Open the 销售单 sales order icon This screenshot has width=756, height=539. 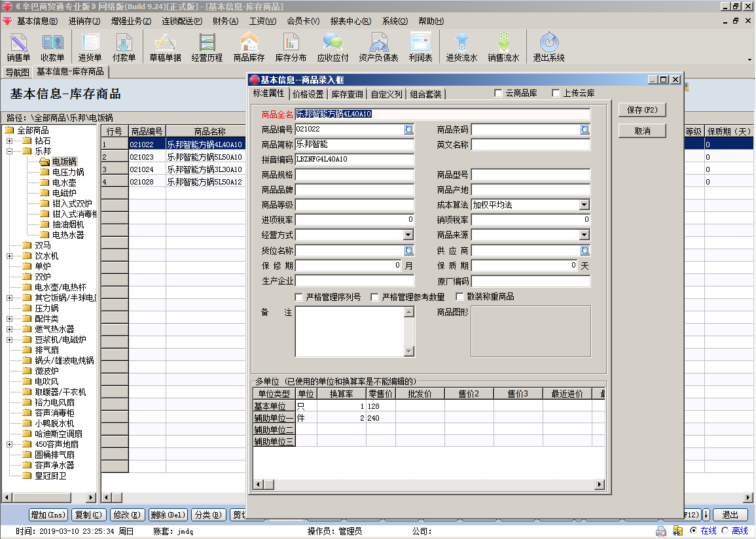click(x=18, y=48)
